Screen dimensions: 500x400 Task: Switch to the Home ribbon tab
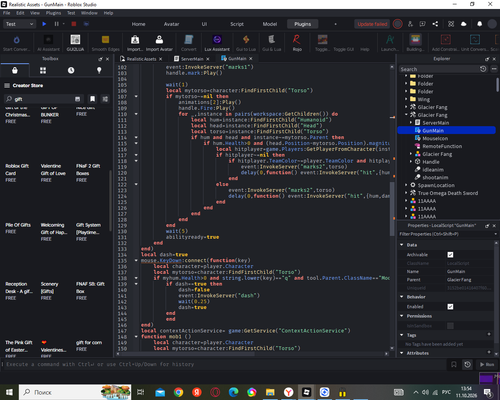tap(138, 24)
